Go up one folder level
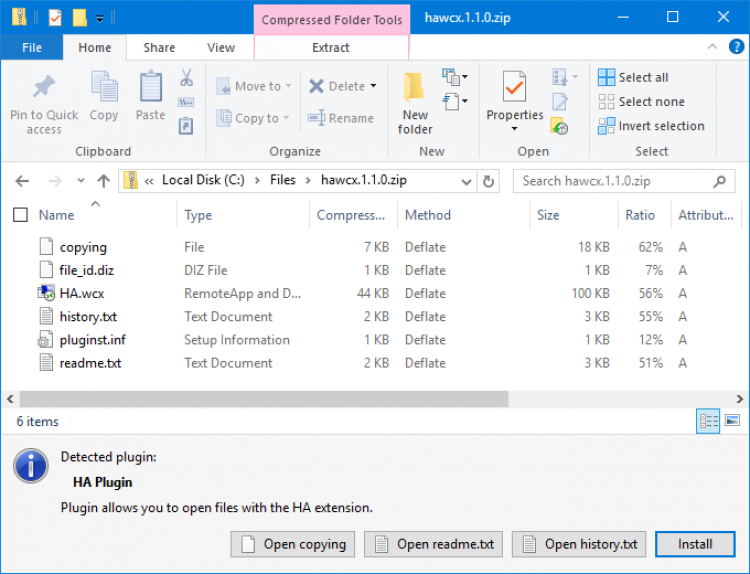The image size is (750, 574). tap(103, 181)
